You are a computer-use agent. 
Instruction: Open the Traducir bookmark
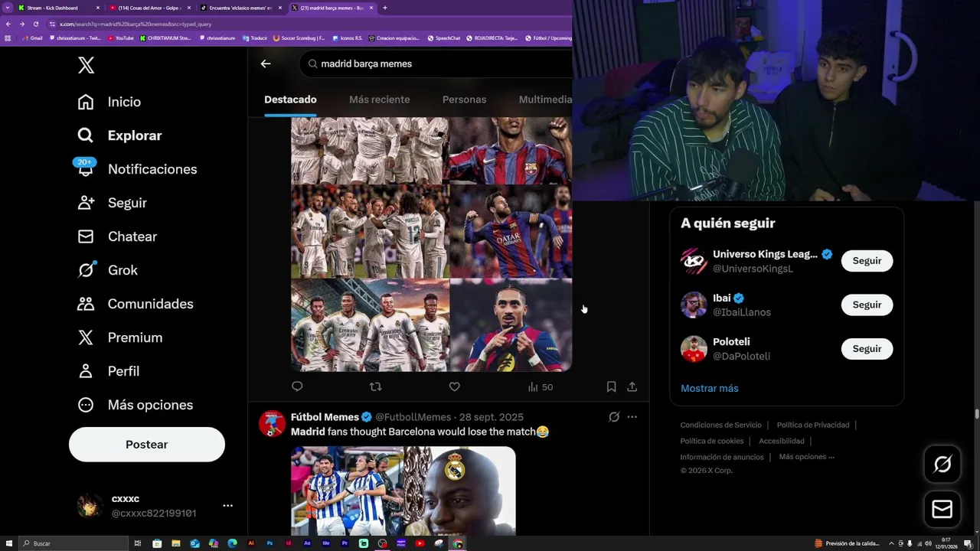pos(254,37)
